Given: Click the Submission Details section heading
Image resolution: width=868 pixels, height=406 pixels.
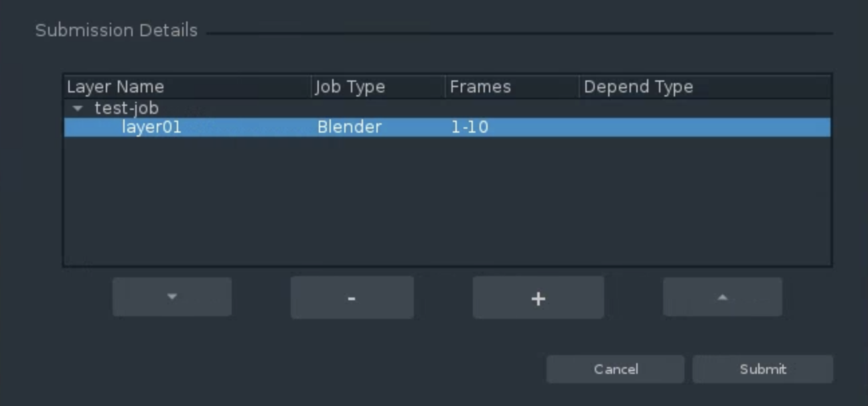Looking at the screenshot, I should [117, 30].
